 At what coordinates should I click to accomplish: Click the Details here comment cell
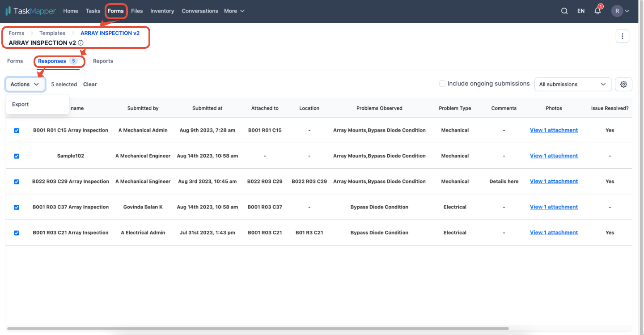(504, 181)
